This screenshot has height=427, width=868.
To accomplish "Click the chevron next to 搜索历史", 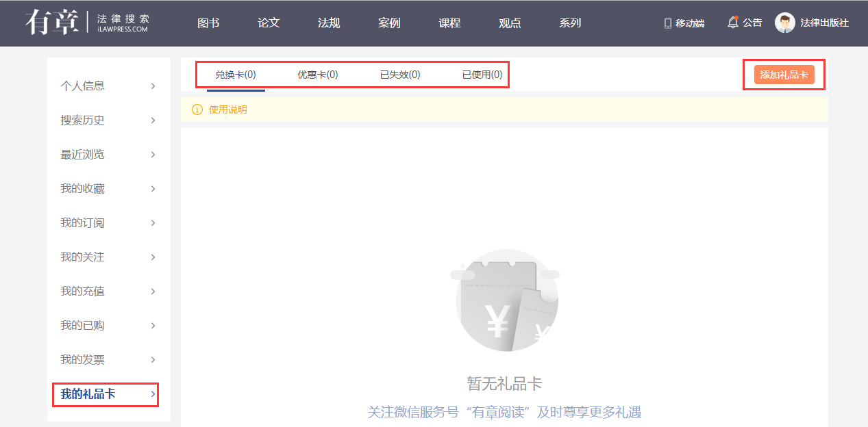I will (153, 120).
